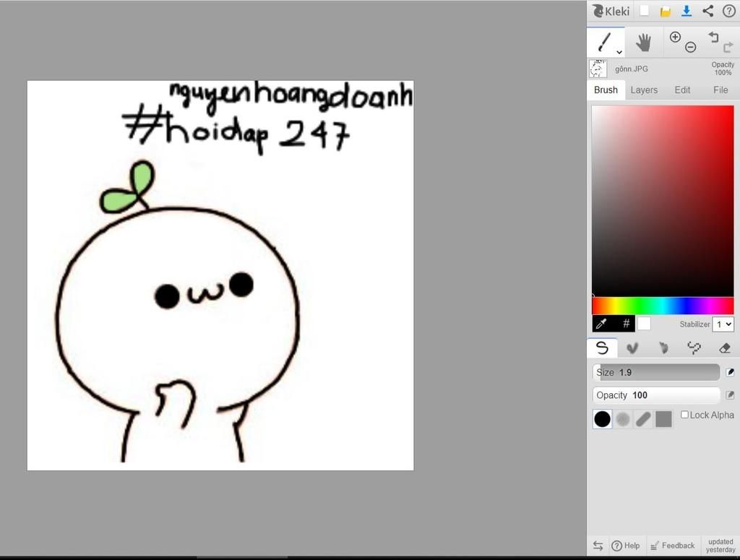Open the hex color input with # button

tap(626, 324)
